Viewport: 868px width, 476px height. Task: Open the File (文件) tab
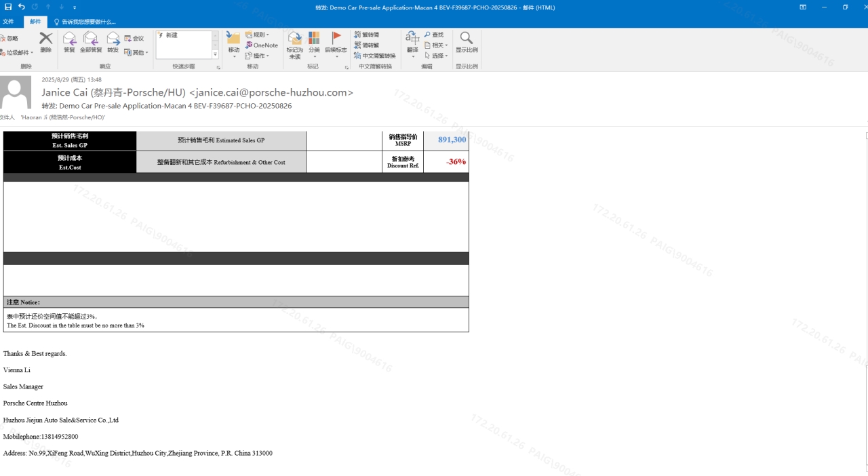(8, 22)
